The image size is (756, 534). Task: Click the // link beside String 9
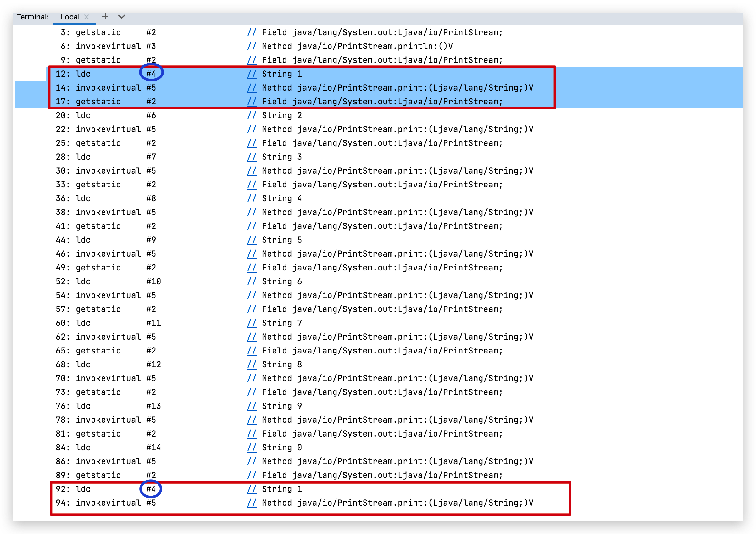pos(252,406)
